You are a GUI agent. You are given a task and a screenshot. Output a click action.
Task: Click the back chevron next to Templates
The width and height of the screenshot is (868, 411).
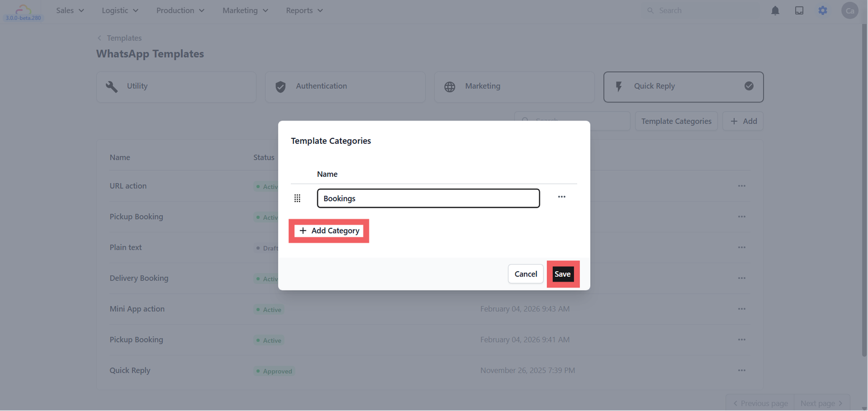(99, 38)
